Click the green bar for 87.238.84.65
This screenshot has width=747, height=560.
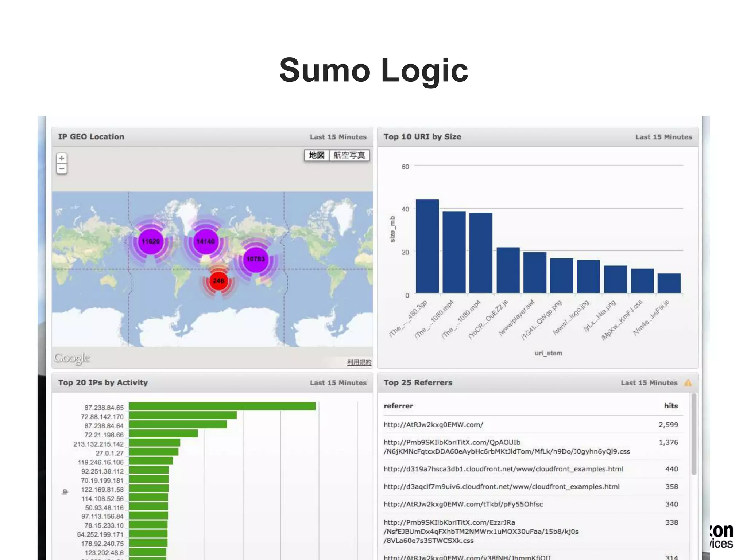click(x=222, y=406)
